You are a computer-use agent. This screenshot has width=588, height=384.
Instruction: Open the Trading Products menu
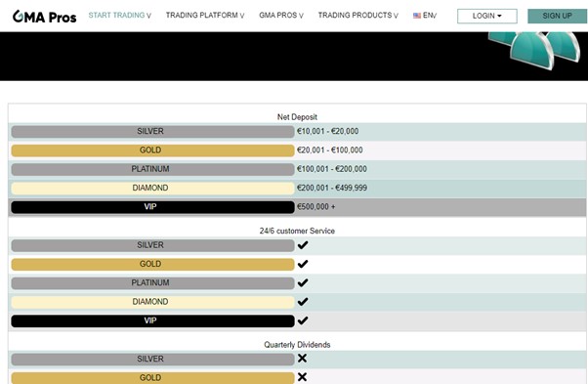358,16
